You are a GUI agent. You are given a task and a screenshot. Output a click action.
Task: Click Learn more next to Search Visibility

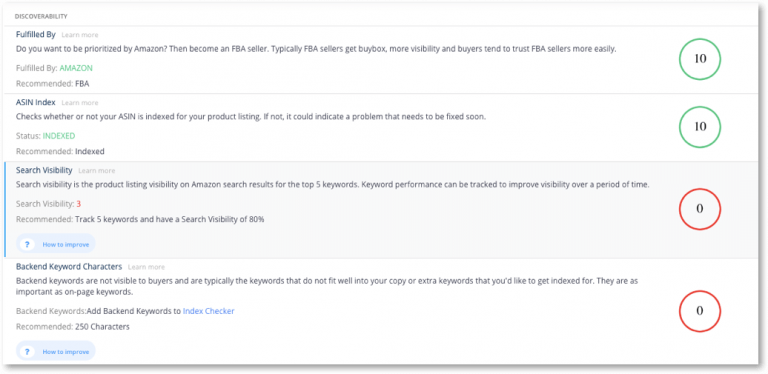pyautogui.click(x=96, y=171)
